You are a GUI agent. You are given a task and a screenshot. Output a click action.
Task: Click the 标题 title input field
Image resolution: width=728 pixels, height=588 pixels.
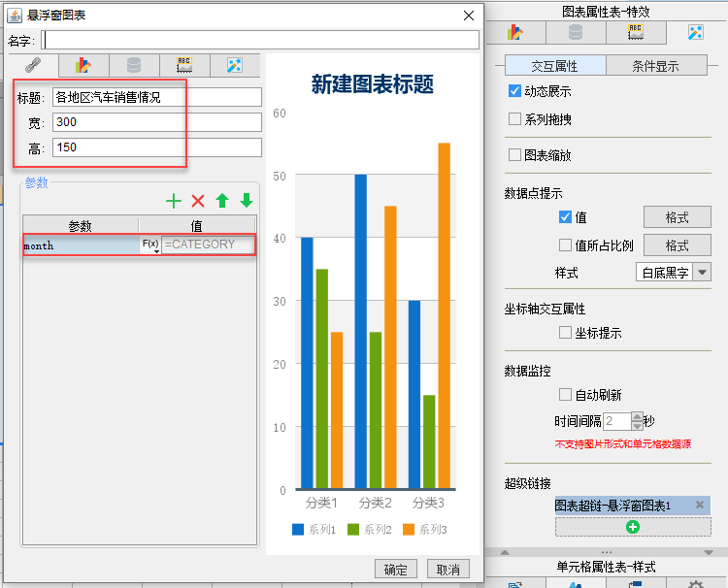click(x=157, y=97)
